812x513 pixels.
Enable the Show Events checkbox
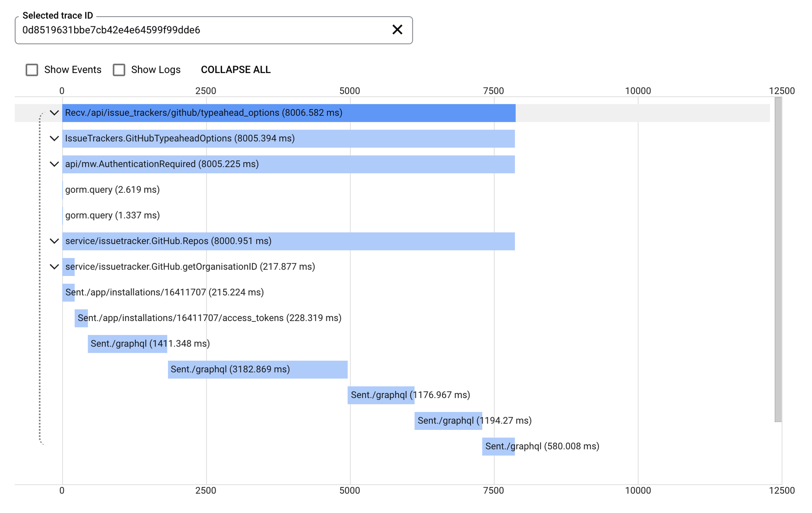tap(32, 70)
